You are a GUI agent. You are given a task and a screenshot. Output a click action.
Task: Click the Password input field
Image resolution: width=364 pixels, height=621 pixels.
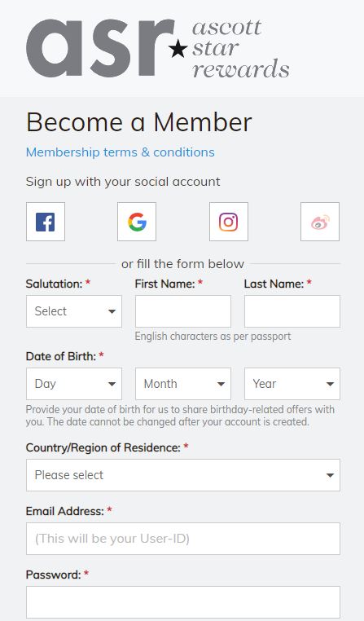pos(183,602)
